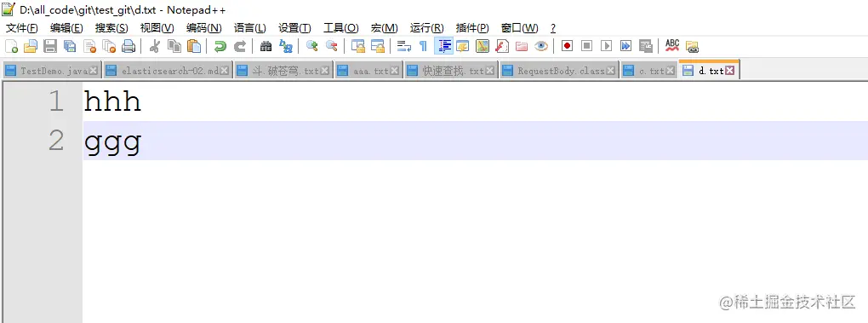
Task: Click the Copy icon in toolbar
Action: pyautogui.click(x=174, y=46)
